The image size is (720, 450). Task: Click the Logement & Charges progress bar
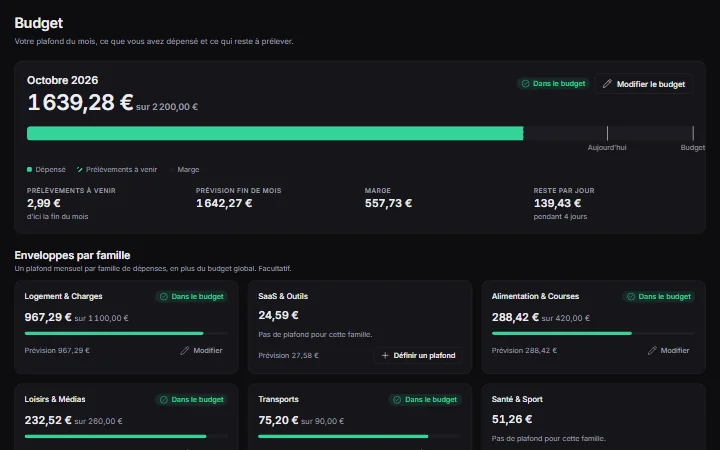coord(126,333)
